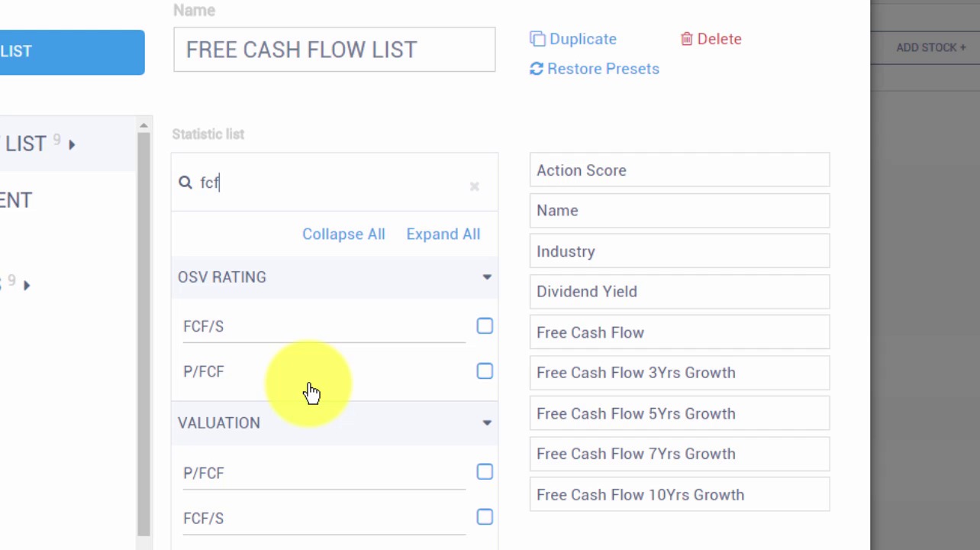Click the Restore Presets refresh icon
The height and width of the screenshot is (550, 980).
pos(537,69)
